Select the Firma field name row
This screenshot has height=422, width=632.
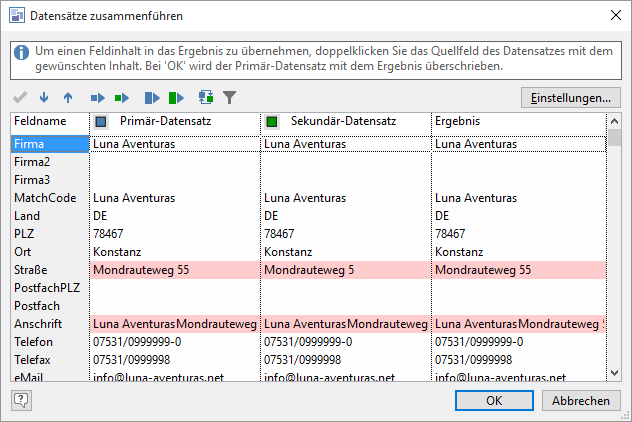point(50,144)
